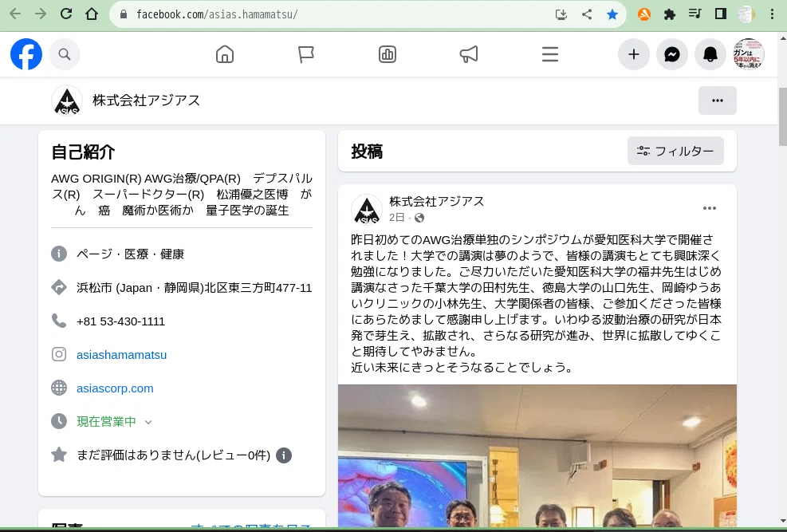Open browser home page icon
The height and width of the screenshot is (532, 787).
[92, 14]
